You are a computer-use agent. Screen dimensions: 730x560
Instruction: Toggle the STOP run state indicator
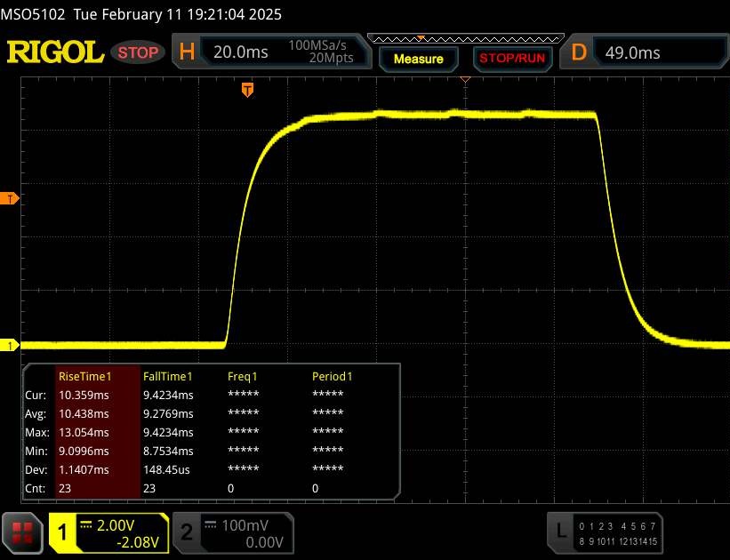[x=138, y=52]
